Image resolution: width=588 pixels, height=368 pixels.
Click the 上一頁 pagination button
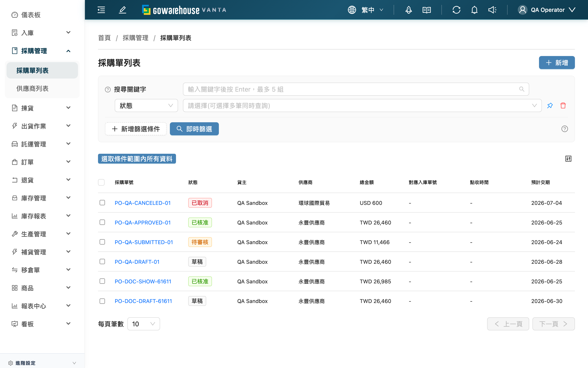[508, 324]
